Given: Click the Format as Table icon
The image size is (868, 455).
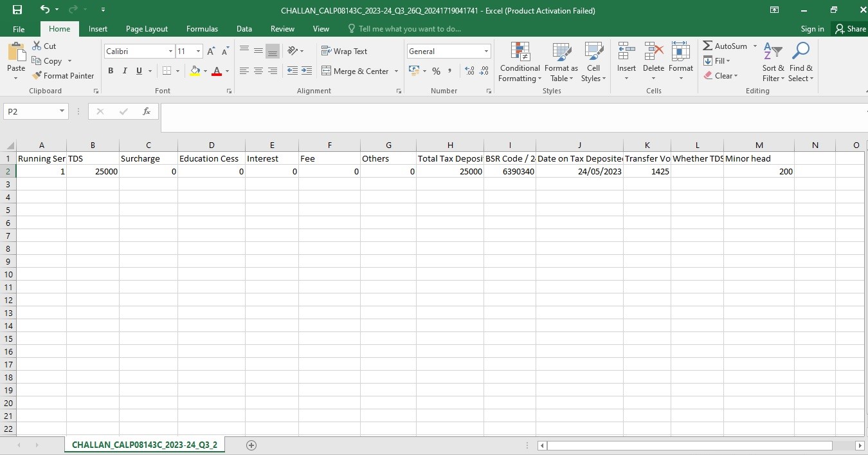Looking at the screenshot, I should pos(561,52).
